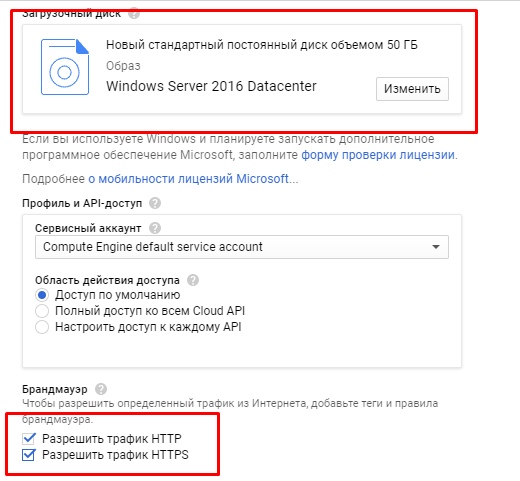Screen dimensions: 520x481
Task: Click the service account dropdown arrow
Action: pos(436,247)
